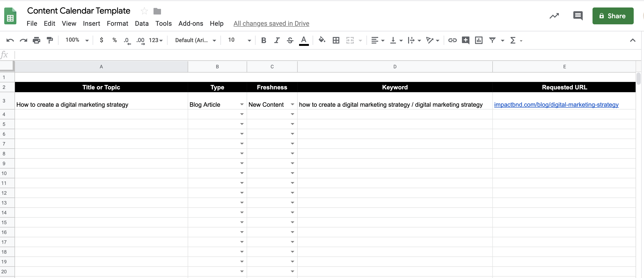Open the File menu
This screenshot has height=278, width=644.
click(32, 23)
